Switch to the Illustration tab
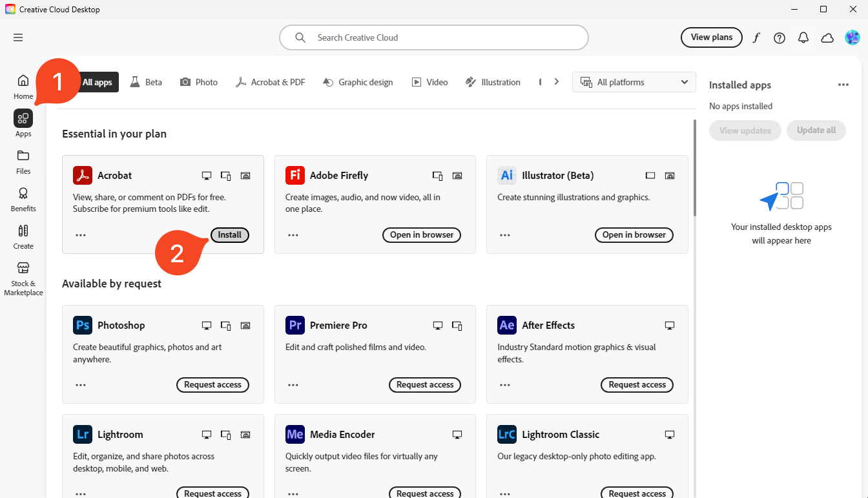This screenshot has height=498, width=868. pyautogui.click(x=492, y=82)
